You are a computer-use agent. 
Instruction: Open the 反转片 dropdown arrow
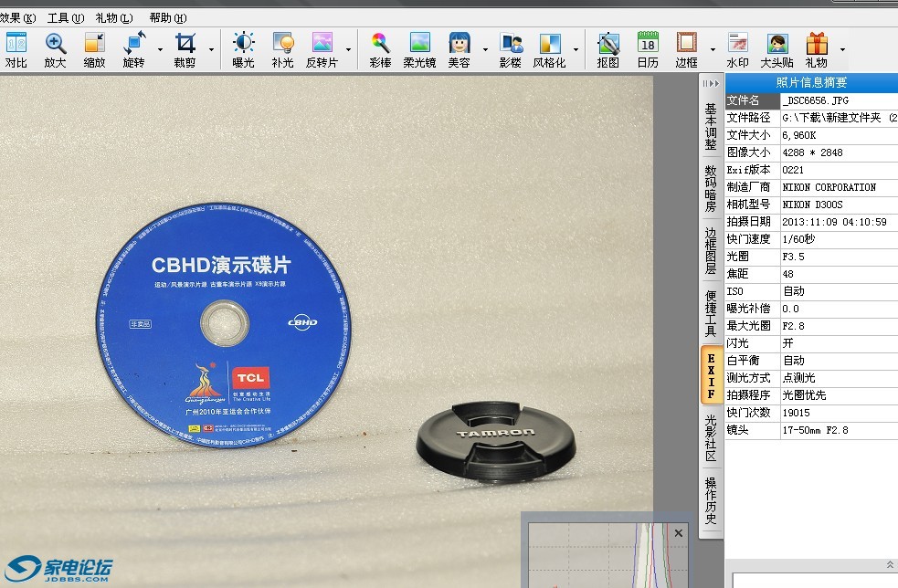[348, 50]
